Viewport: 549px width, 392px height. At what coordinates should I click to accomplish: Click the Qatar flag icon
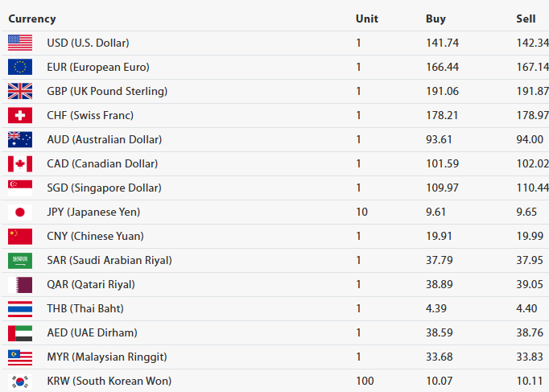[x=20, y=284]
